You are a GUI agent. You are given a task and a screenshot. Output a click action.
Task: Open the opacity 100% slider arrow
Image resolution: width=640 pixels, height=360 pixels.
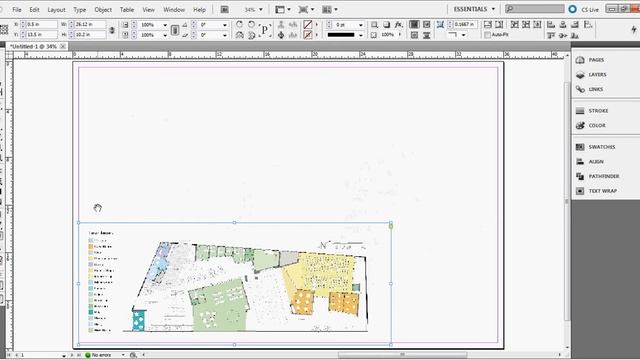click(400, 35)
